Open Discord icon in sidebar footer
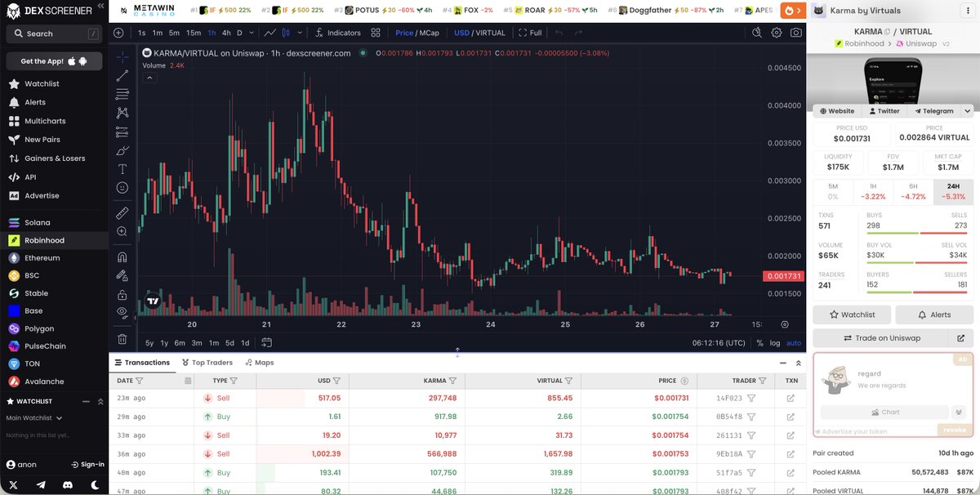Image resolution: width=980 pixels, height=495 pixels. point(68,484)
